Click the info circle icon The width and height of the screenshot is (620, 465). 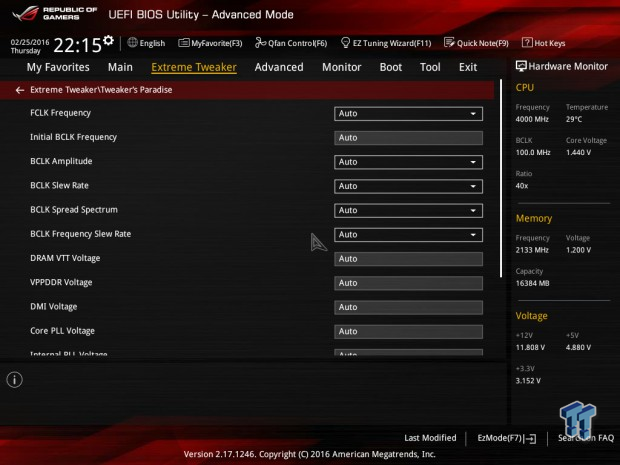15,380
